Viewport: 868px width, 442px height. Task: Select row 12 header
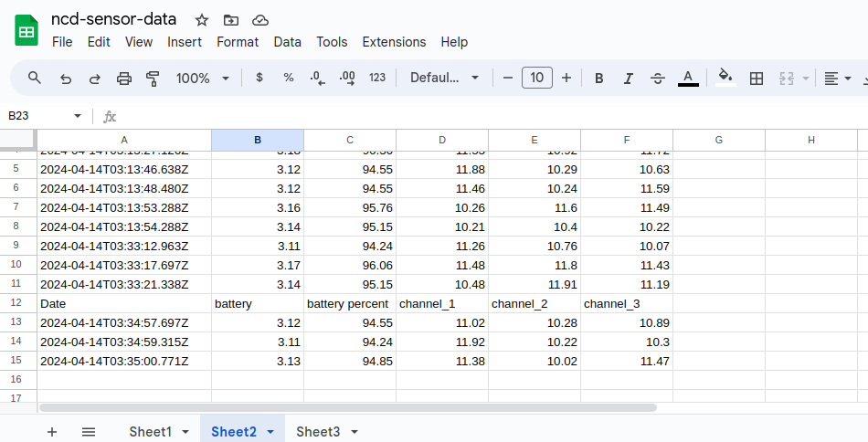[16, 303]
